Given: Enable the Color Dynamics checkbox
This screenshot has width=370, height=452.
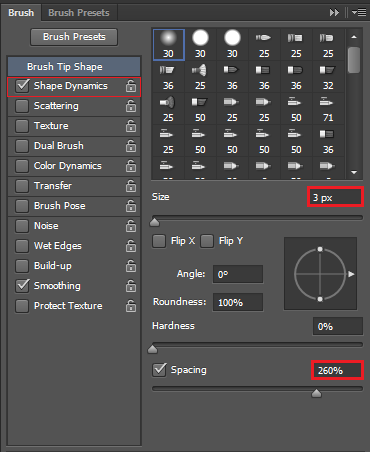Looking at the screenshot, I should [22, 166].
